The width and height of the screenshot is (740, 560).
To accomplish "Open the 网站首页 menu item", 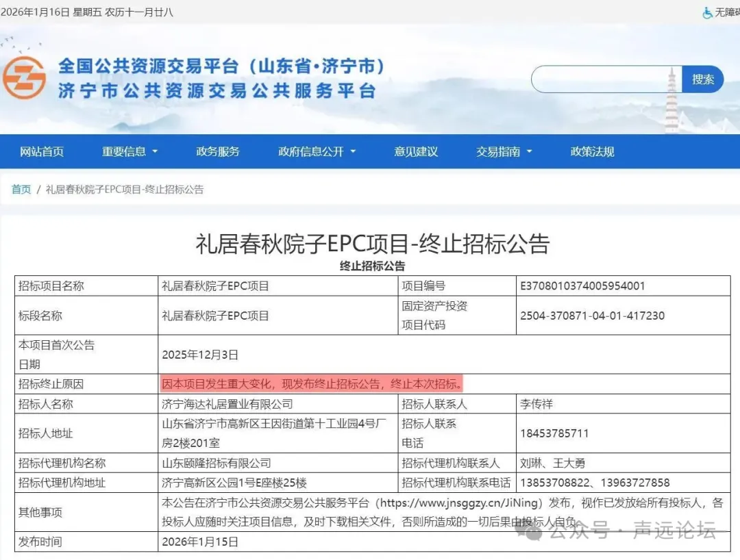I will (x=42, y=151).
